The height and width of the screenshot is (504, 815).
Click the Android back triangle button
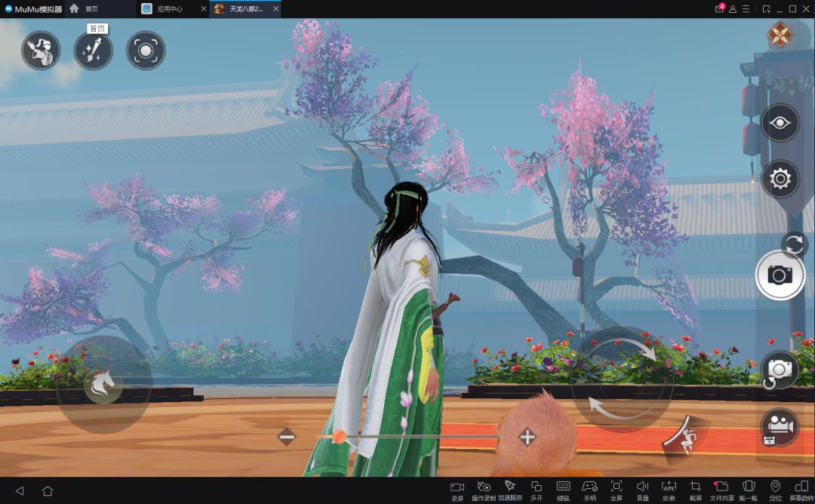click(x=20, y=490)
